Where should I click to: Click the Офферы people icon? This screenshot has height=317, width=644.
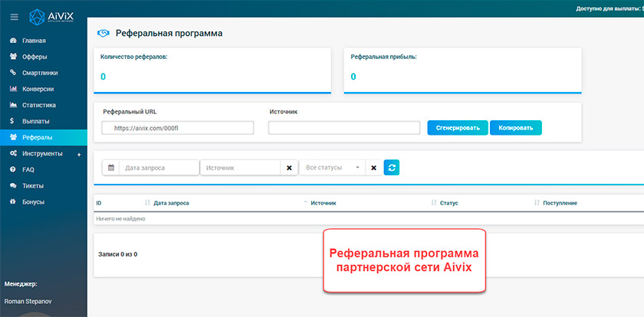[13, 57]
